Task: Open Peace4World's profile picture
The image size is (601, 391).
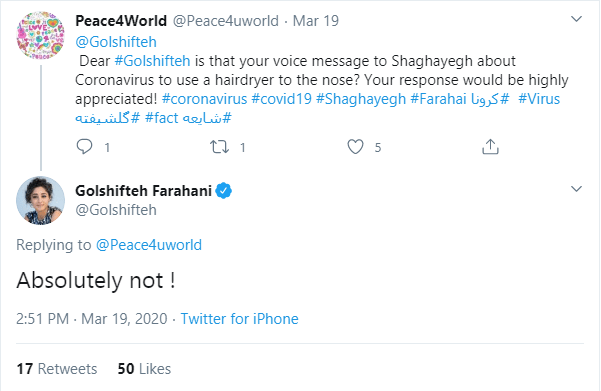Action: 40,35
